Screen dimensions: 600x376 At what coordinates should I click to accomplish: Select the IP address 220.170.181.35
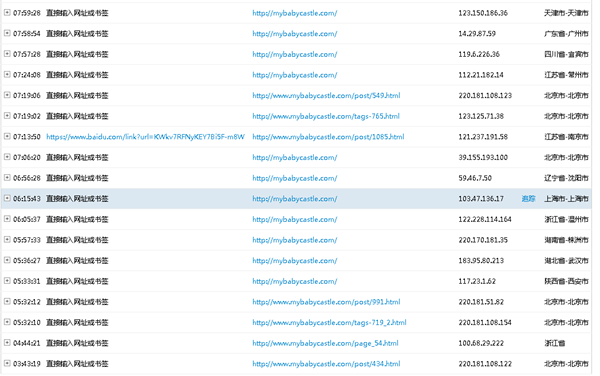click(483, 240)
